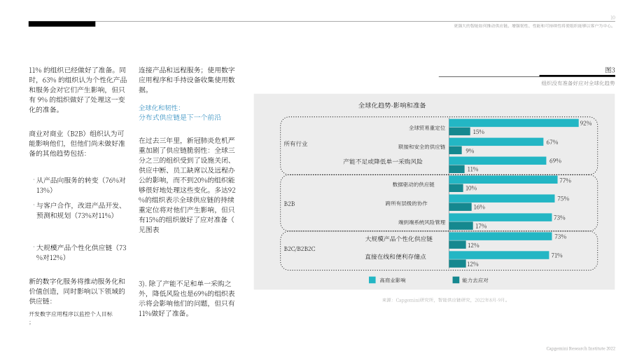Click the 15% value label
The width and height of the screenshot is (644, 363).
pyautogui.click(x=479, y=132)
